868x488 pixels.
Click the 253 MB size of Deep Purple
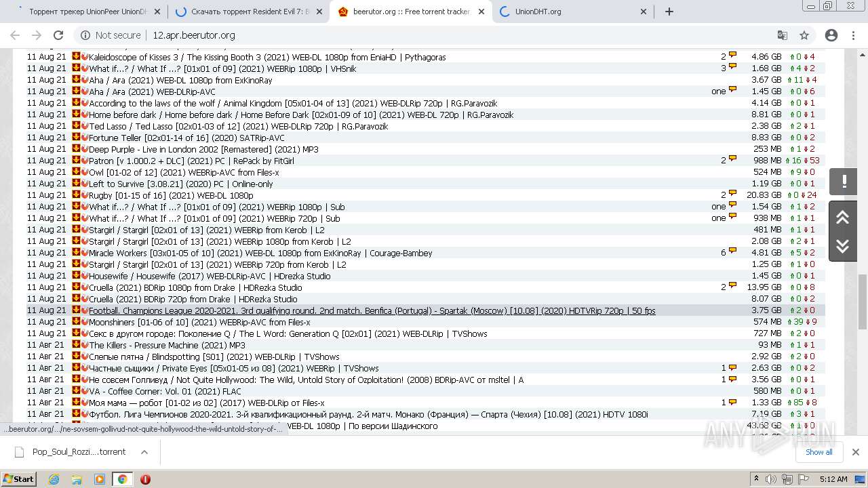(767, 149)
